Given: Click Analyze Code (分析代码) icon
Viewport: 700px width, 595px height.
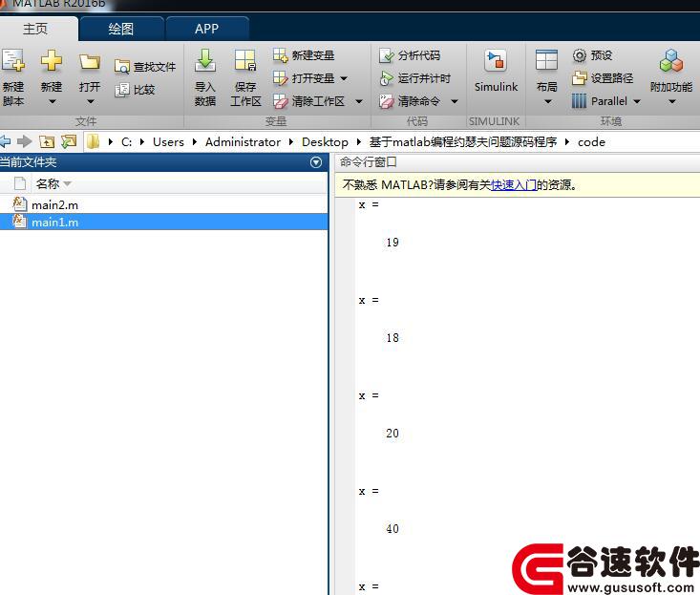Looking at the screenshot, I should (386, 55).
